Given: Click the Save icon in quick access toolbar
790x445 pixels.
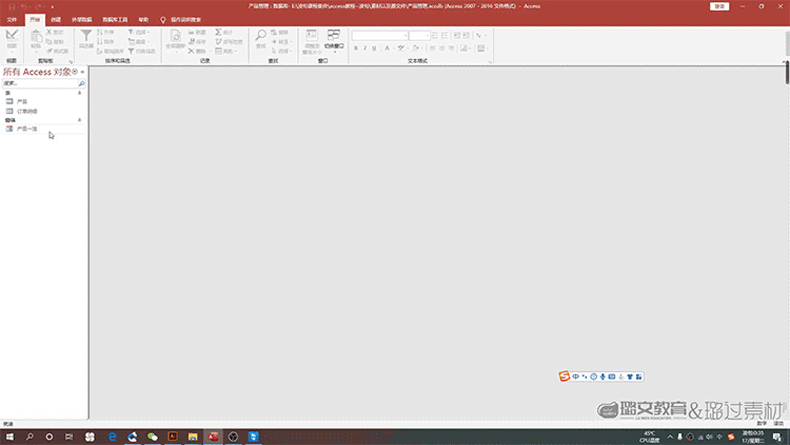Looking at the screenshot, I should [x=11, y=7].
